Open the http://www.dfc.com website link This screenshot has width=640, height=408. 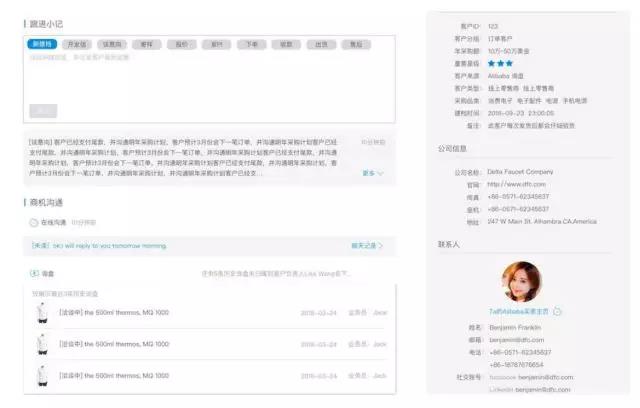point(516,184)
